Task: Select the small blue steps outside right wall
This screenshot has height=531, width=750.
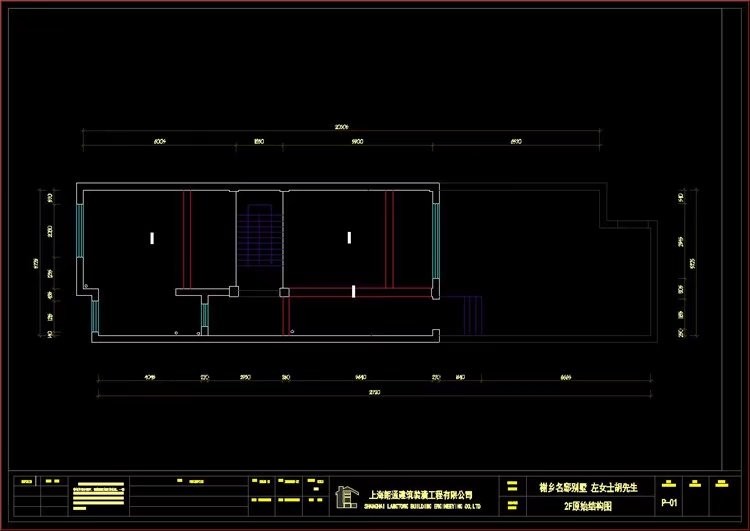Action: click(466, 312)
